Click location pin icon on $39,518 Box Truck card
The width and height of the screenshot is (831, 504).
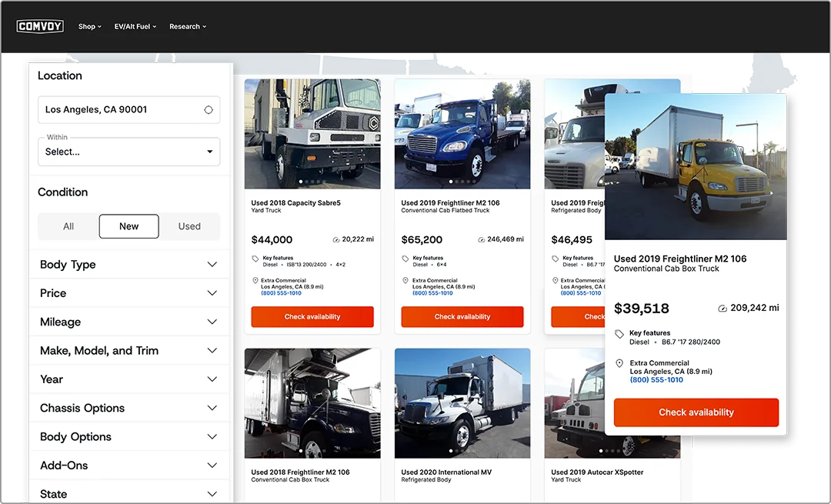[x=619, y=363]
